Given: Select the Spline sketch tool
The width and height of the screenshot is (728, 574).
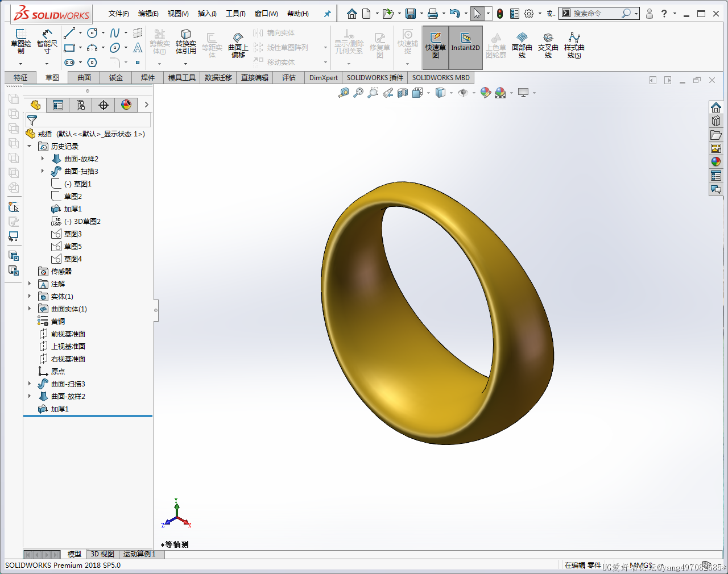Looking at the screenshot, I should click(115, 34).
